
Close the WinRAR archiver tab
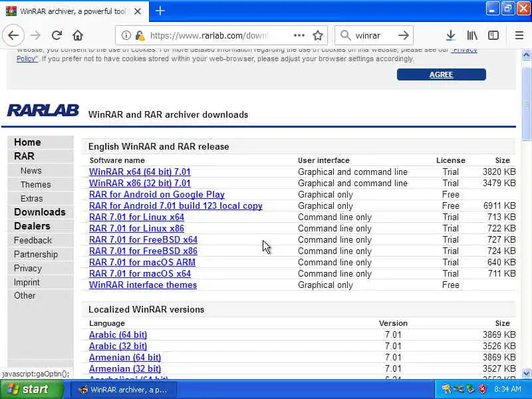[x=138, y=11]
